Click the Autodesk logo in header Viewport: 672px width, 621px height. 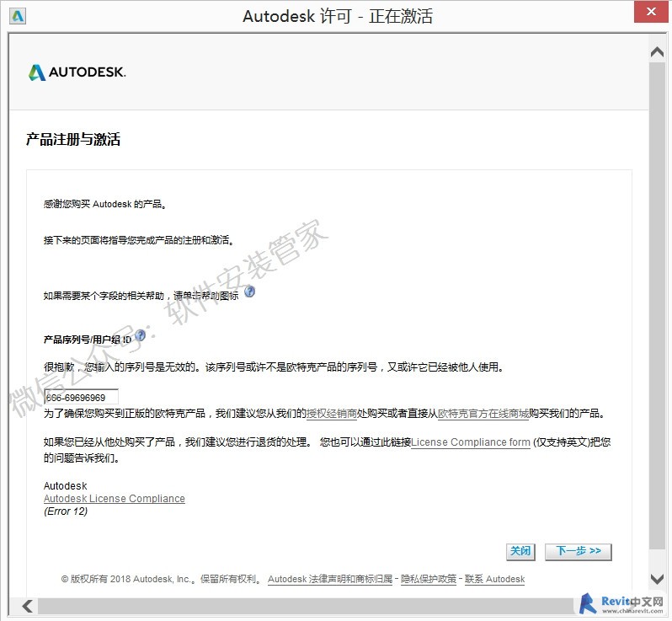tap(77, 72)
